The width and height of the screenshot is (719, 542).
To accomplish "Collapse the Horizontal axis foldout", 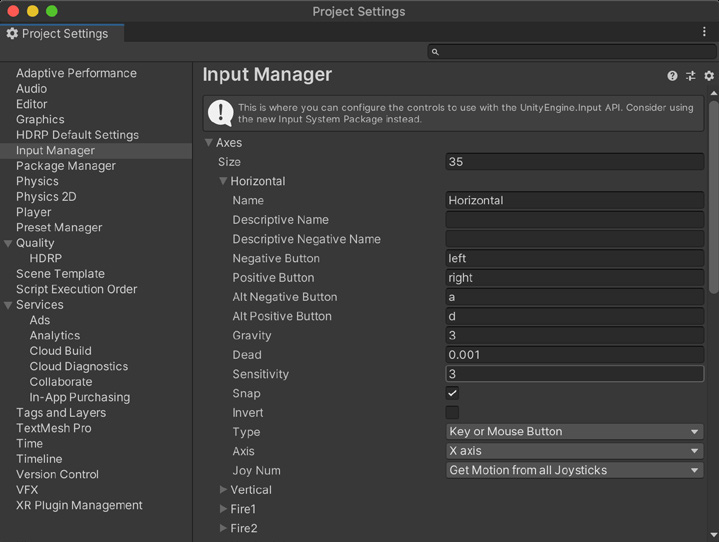I will (223, 181).
